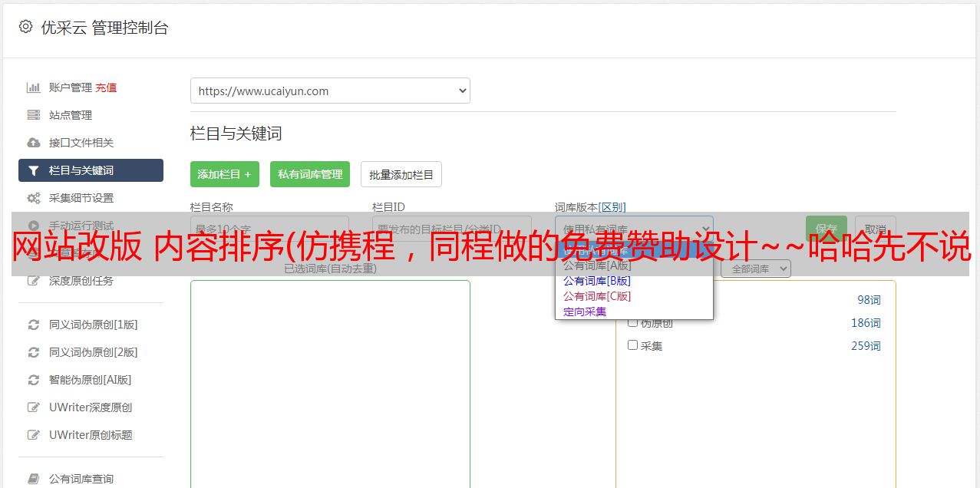980x488 pixels.
Task: Click the filter icon beside 栏目与关键词
Action: 33,170
